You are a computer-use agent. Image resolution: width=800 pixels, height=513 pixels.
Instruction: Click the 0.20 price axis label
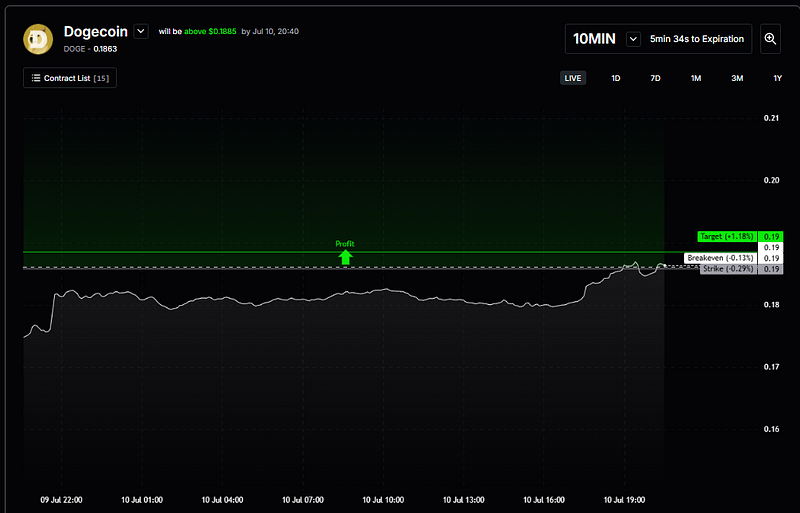click(770, 180)
